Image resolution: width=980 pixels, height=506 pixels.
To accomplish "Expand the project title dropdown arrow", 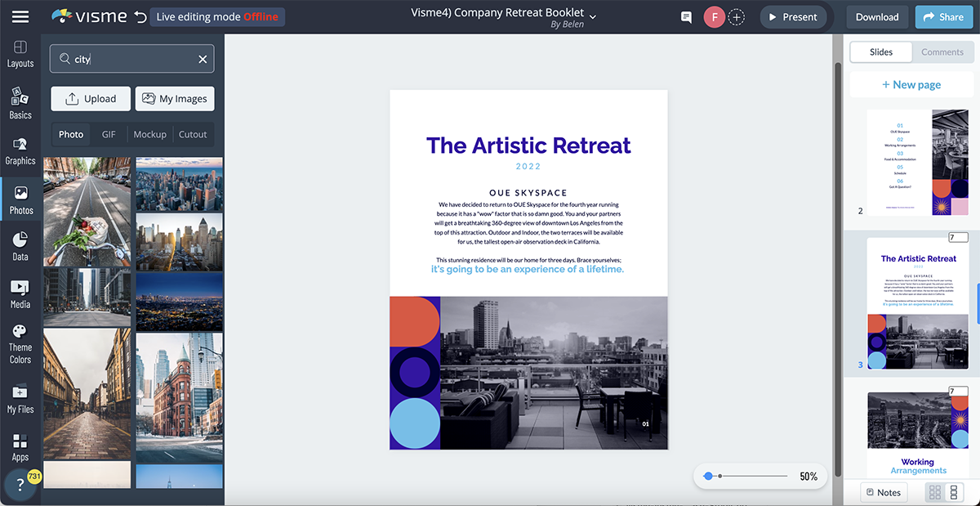I will (x=593, y=16).
